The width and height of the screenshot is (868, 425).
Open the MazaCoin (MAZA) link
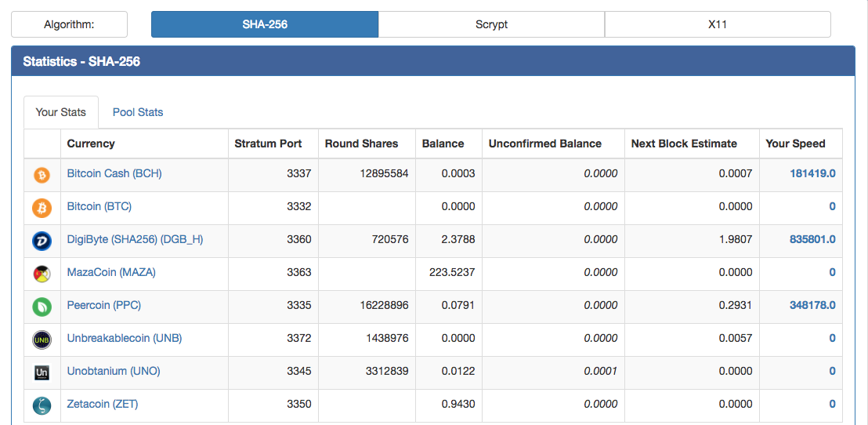coord(111,273)
